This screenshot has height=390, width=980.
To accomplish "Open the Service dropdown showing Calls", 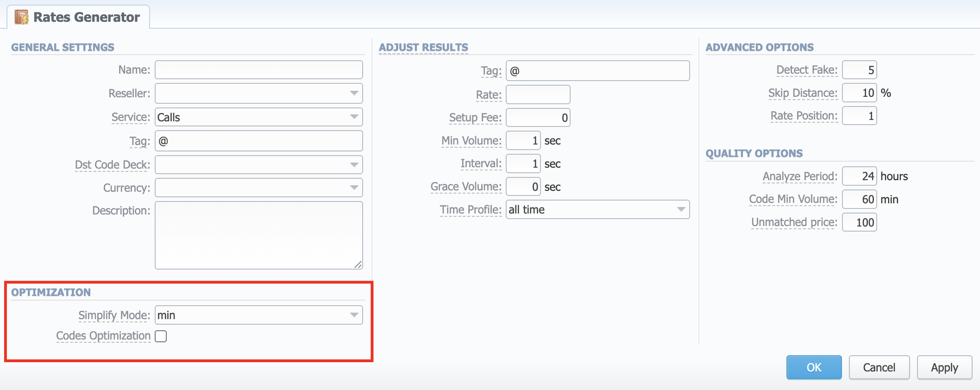I will [258, 117].
